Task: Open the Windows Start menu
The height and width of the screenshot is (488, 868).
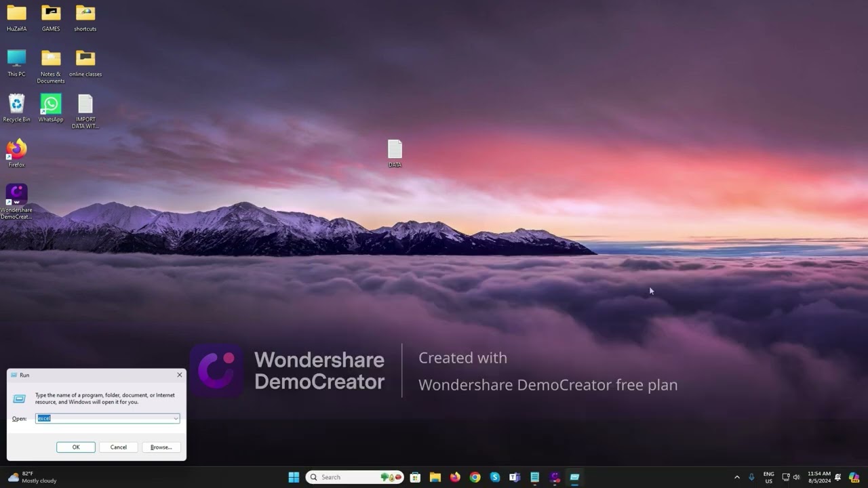Action: tap(294, 477)
